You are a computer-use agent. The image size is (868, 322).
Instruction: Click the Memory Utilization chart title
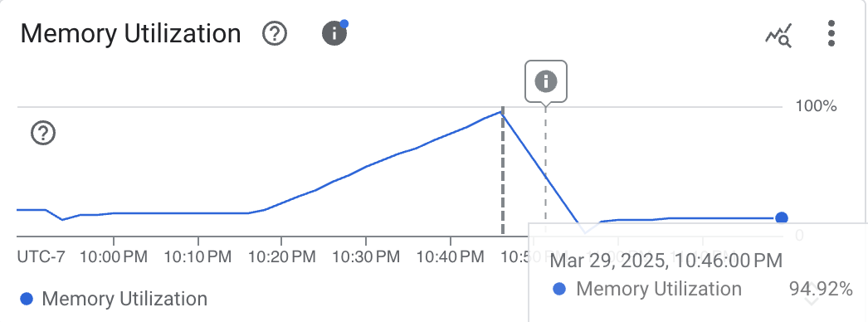click(130, 34)
